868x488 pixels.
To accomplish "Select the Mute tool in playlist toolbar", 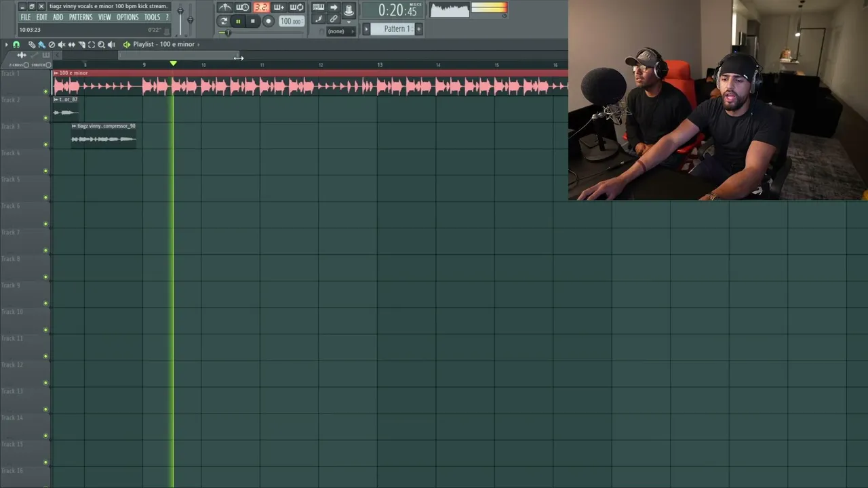I will [x=62, y=45].
